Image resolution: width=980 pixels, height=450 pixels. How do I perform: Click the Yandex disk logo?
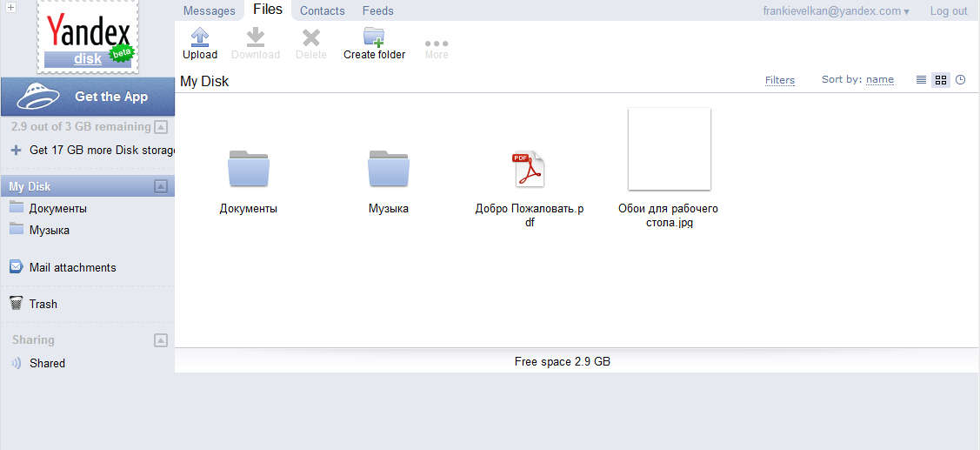[88, 37]
